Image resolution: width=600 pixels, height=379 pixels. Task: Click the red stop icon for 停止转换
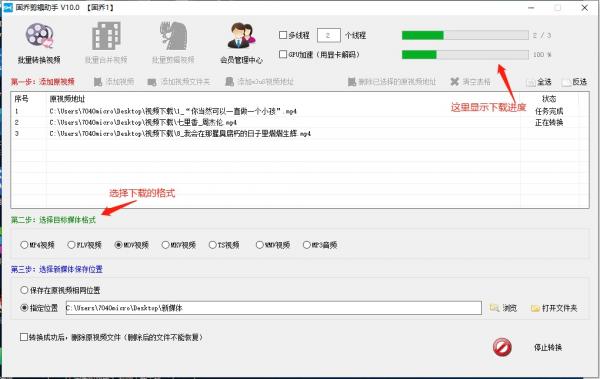click(x=502, y=348)
